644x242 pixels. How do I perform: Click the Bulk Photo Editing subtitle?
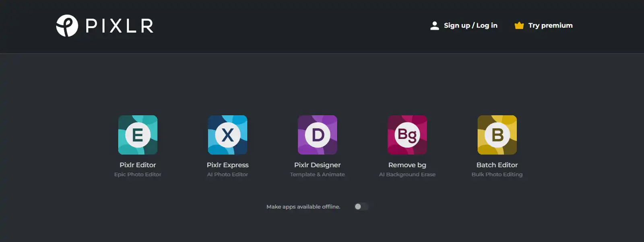[497, 174]
